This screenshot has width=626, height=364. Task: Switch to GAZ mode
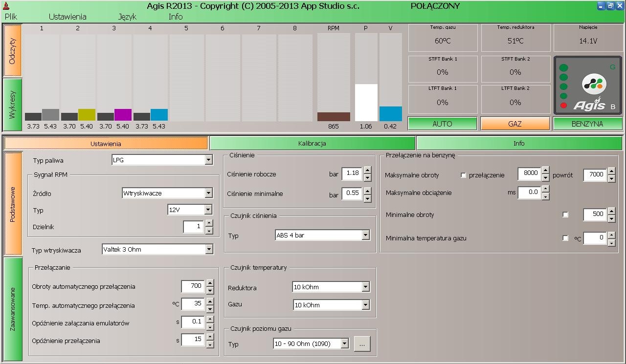[x=515, y=124]
